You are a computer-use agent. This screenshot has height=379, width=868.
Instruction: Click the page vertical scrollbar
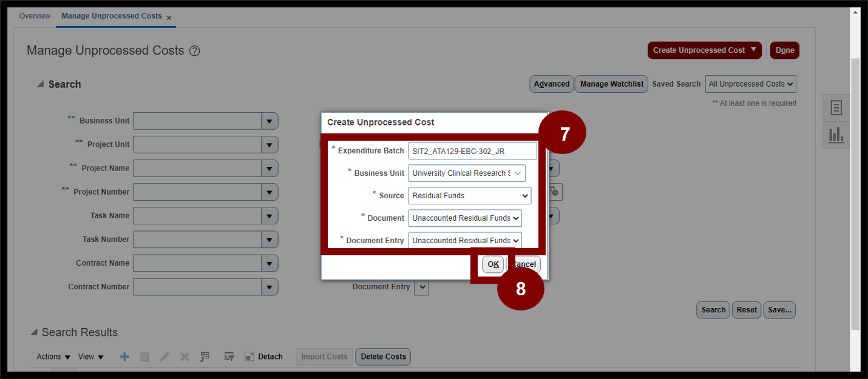click(855, 194)
